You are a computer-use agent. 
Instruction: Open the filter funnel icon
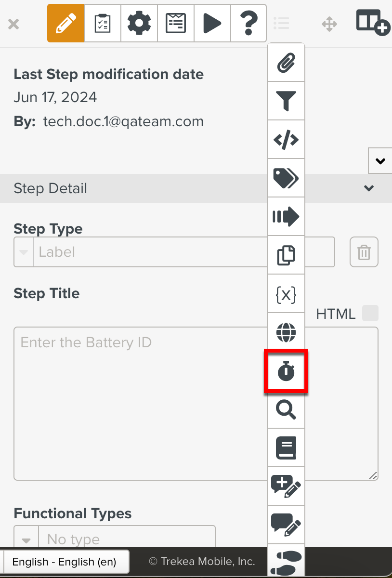pyautogui.click(x=286, y=101)
